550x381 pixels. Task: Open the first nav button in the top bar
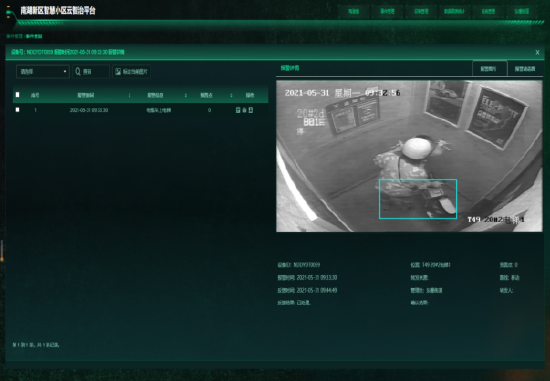pyautogui.click(x=354, y=11)
